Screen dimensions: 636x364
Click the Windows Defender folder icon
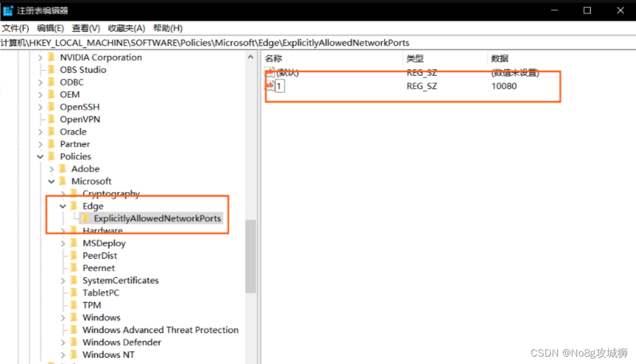(74, 342)
